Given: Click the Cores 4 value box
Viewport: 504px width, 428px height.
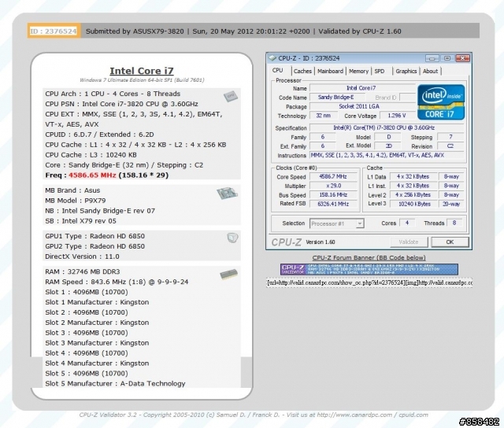Looking at the screenshot, I should coord(407,223).
